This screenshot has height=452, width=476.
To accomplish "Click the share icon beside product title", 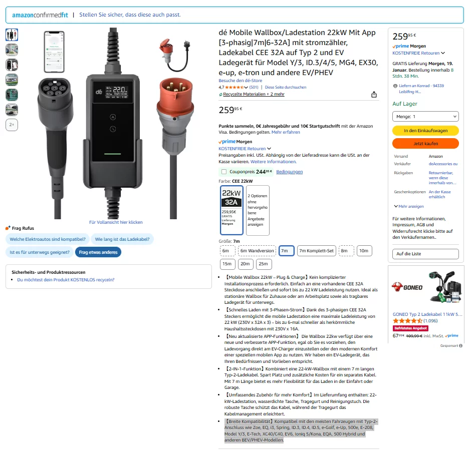I will (x=374, y=95).
